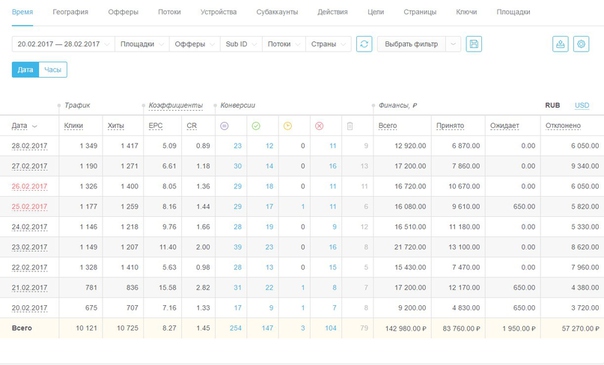
Task: Click the arrow next to Выбрать фильтр
Action: [453, 44]
